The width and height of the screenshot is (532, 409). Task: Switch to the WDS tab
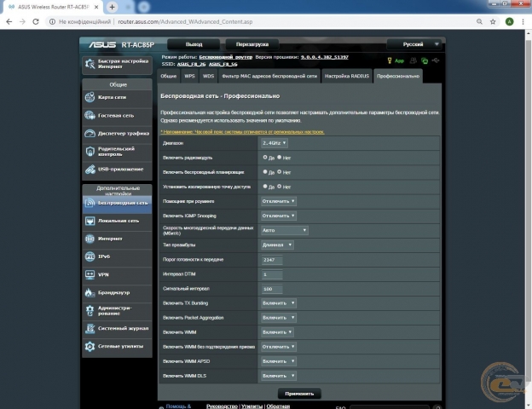[x=208, y=77]
